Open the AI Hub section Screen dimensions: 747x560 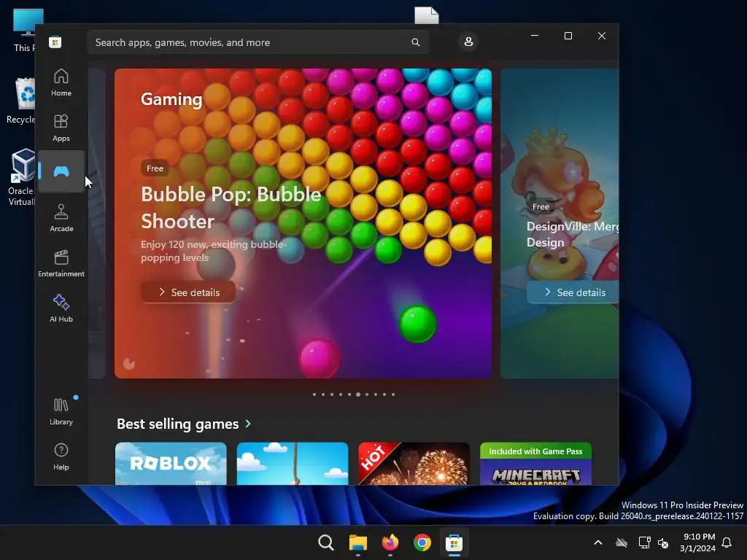click(61, 308)
